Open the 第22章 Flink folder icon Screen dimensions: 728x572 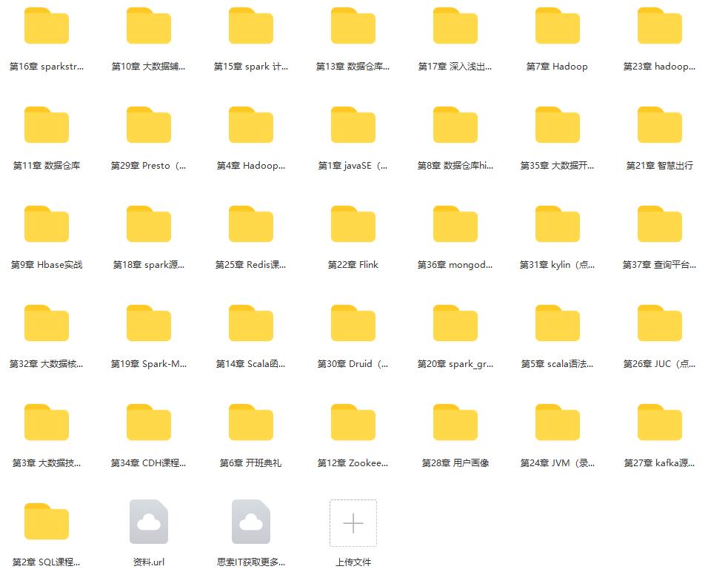353,225
